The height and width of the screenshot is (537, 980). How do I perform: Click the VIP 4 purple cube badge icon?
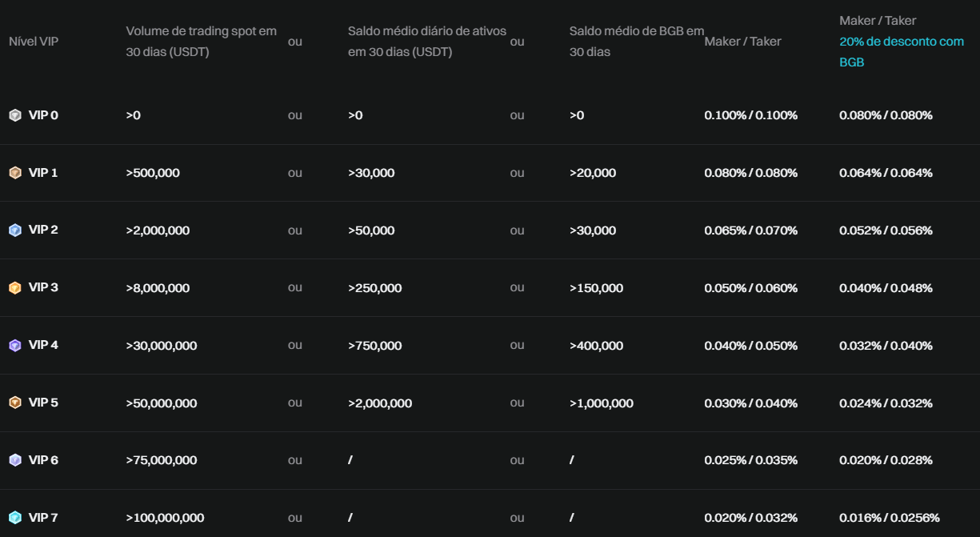point(15,346)
